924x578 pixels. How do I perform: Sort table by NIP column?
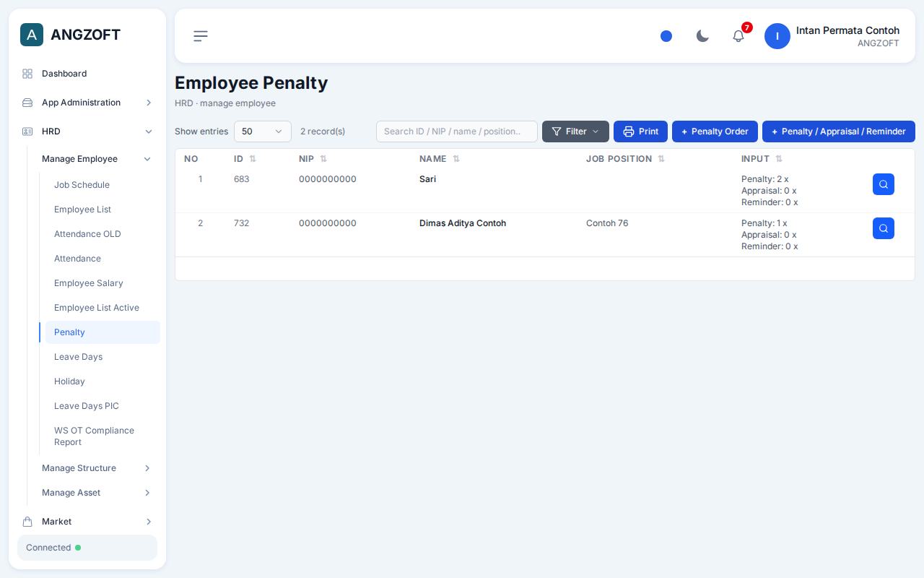click(313, 159)
